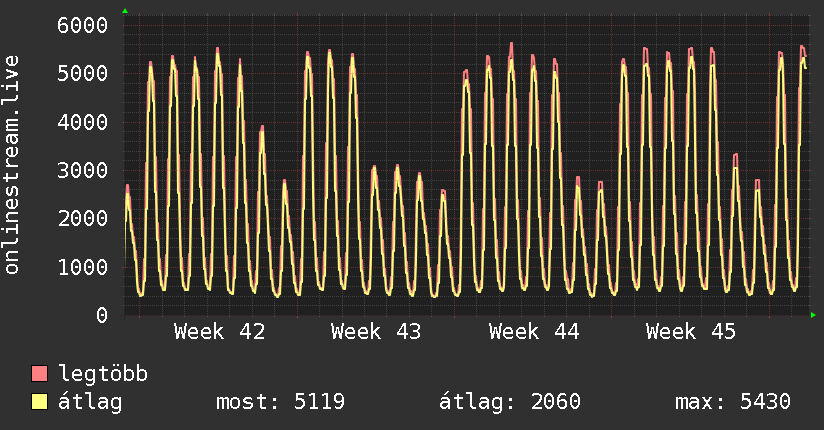The height and width of the screenshot is (430, 824).
Task: Click the Week 44 axis label
Action: [534, 331]
